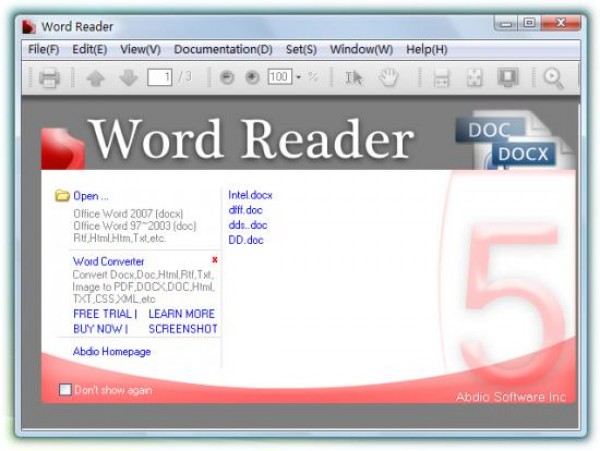Select the hand pan tool
The width and height of the screenshot is (600, 451).
(388, 77)
